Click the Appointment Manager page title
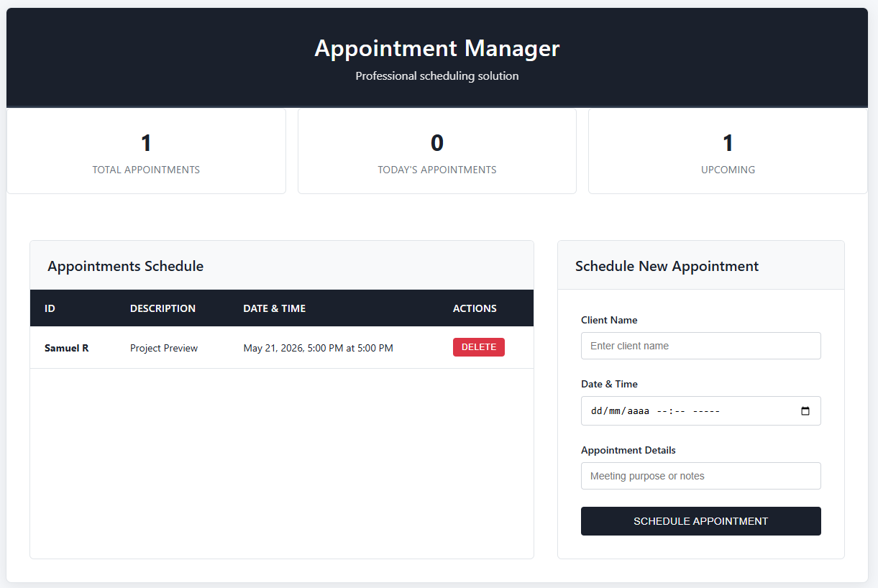 (436, 48)
